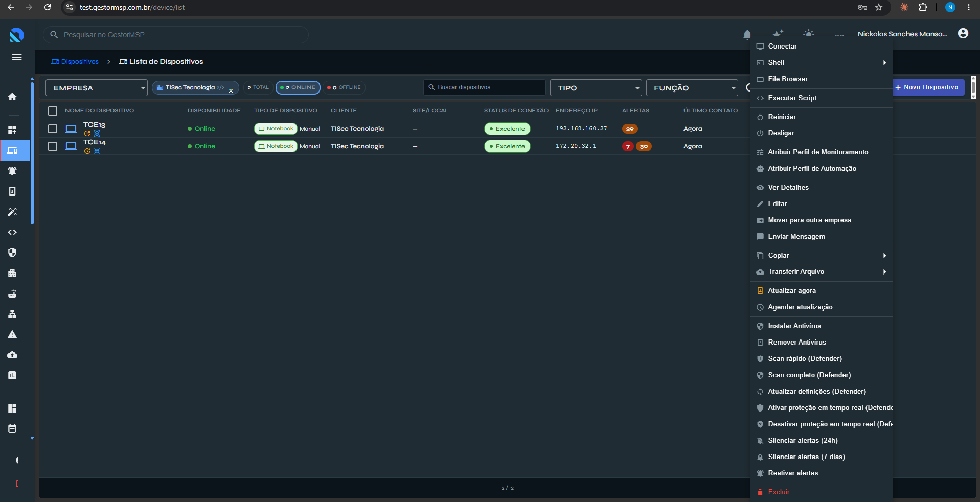Viewport: 980px width, 502px height.
Task: Choose Excluir in the context menu
Action: [822, 492]
